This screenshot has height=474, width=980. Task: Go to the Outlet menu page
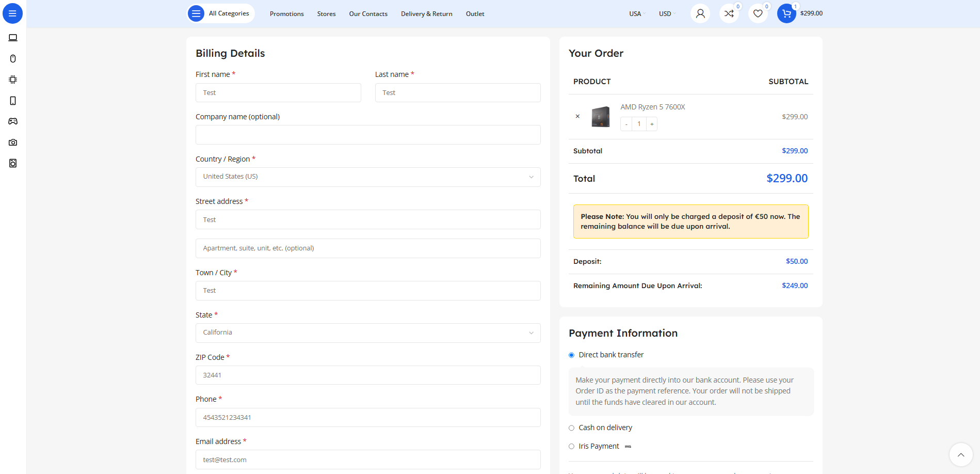475,14
